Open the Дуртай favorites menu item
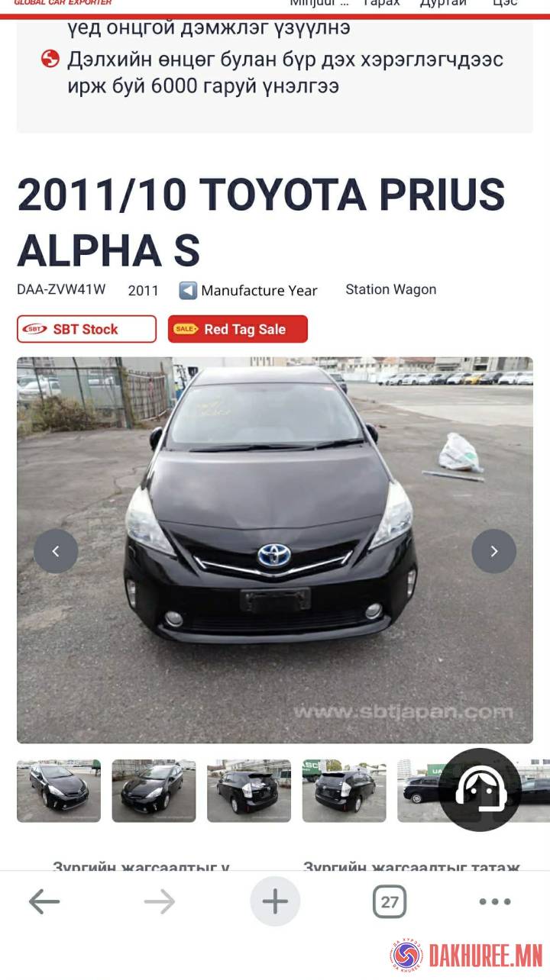 [x=443, y=3]
